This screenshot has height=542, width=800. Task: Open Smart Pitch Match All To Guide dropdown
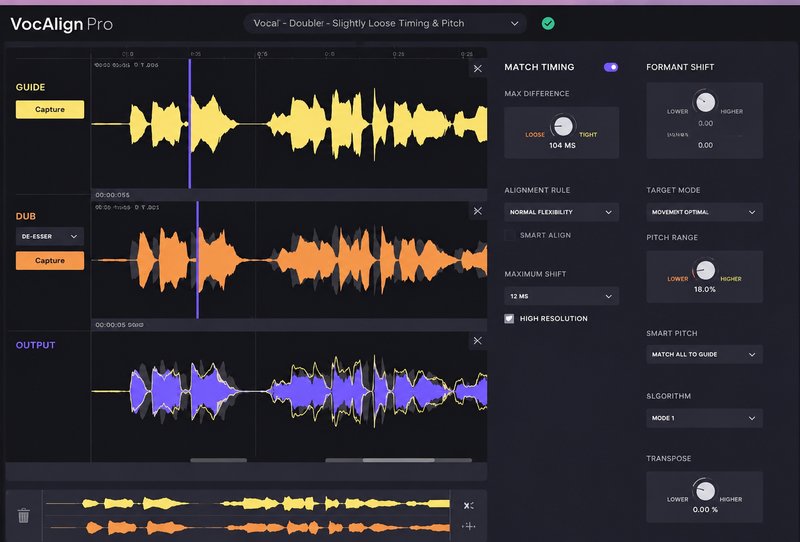[x=704, y=354]
